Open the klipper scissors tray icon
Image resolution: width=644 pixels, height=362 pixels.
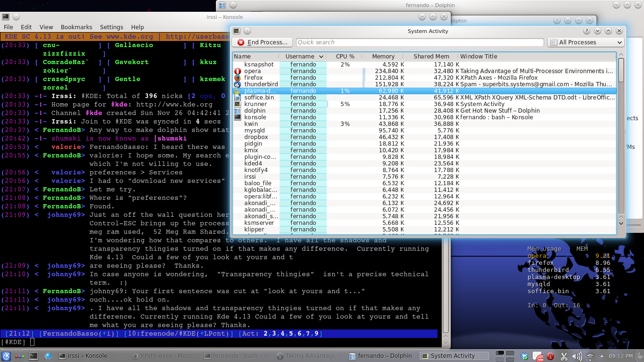point(563,356)
